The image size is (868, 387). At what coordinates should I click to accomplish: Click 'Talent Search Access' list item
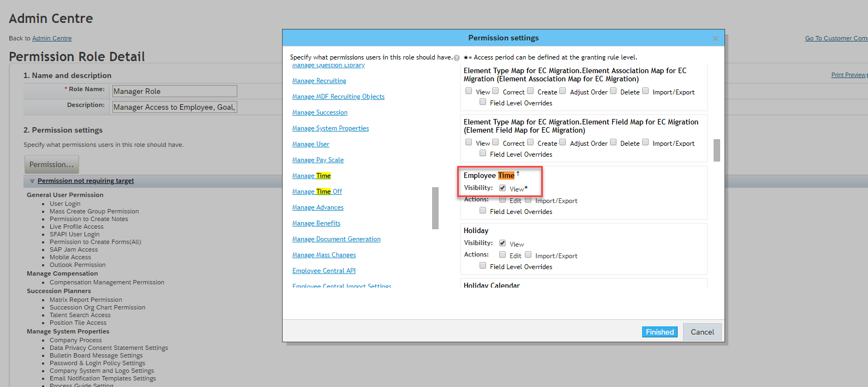pos(80,315)
